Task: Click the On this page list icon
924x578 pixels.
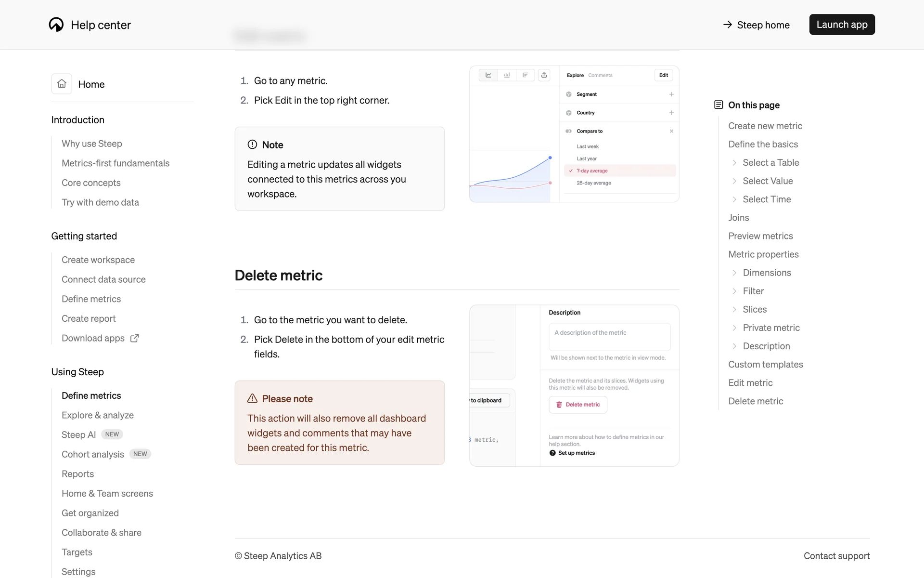Action: pyautogui.click(x=719, y=105)
